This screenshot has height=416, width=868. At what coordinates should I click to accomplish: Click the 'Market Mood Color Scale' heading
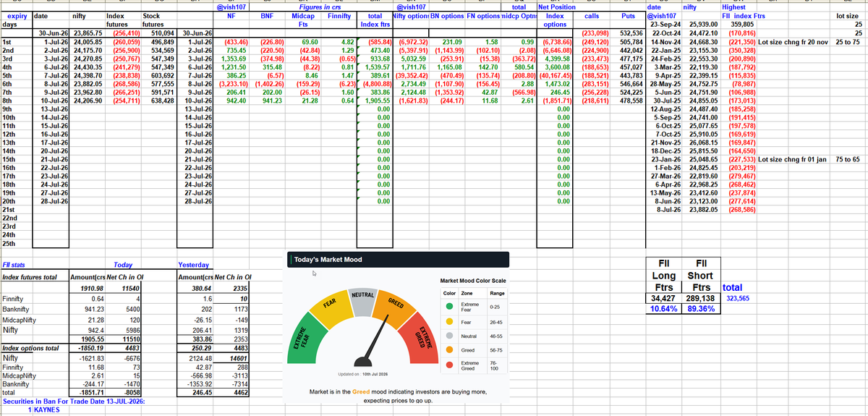473,281
